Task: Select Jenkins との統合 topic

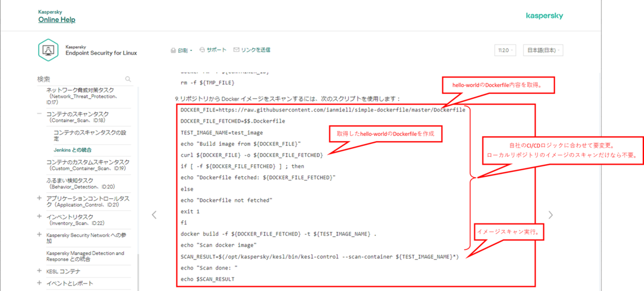Action: [x=72, y=150]
